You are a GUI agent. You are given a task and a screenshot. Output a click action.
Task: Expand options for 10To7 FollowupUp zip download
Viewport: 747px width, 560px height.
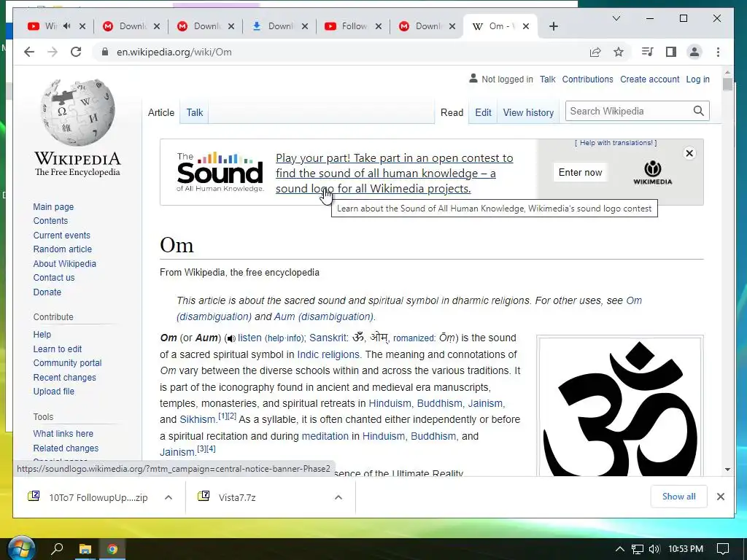[x=169, y=497]
